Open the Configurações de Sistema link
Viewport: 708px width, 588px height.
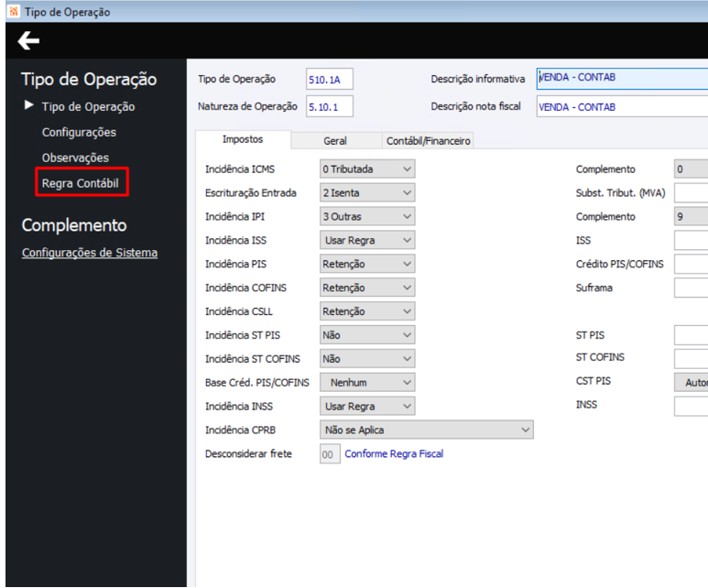pos(90,253)
